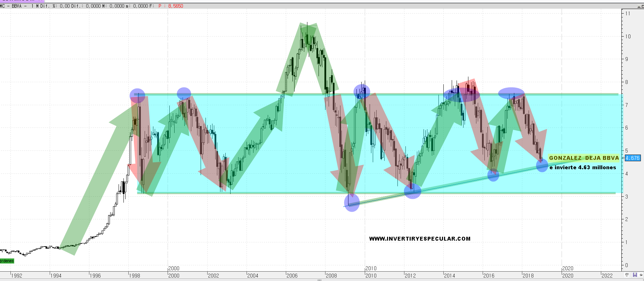Click the blue 4,676 current price tag
Viewport: 644px width, 281px height.
point(633,158)
